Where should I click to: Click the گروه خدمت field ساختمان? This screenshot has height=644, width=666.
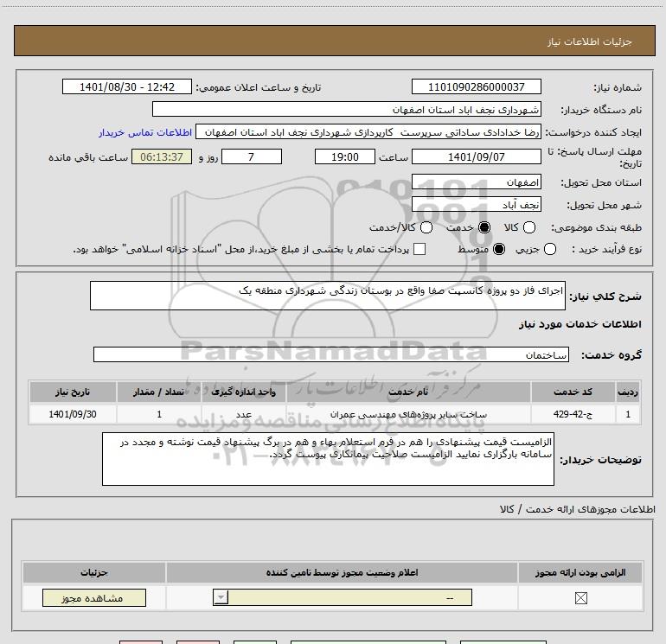coord(331,354)
